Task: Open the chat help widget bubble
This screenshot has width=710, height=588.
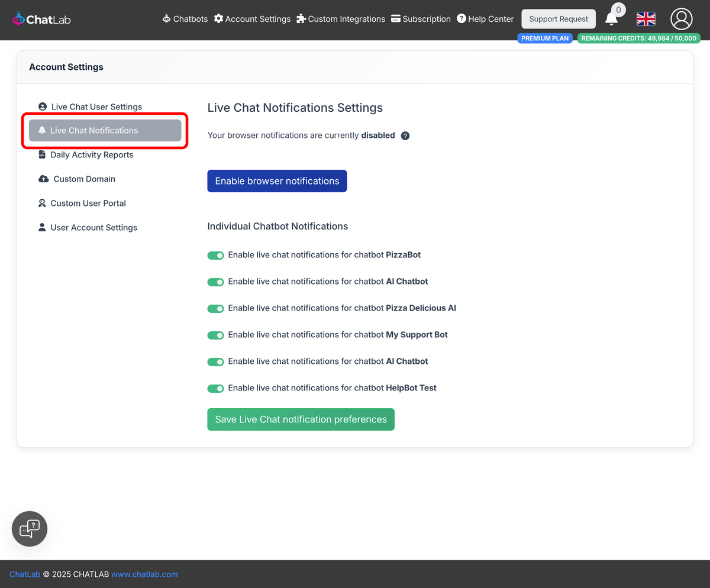Action: tap(29, 528)
